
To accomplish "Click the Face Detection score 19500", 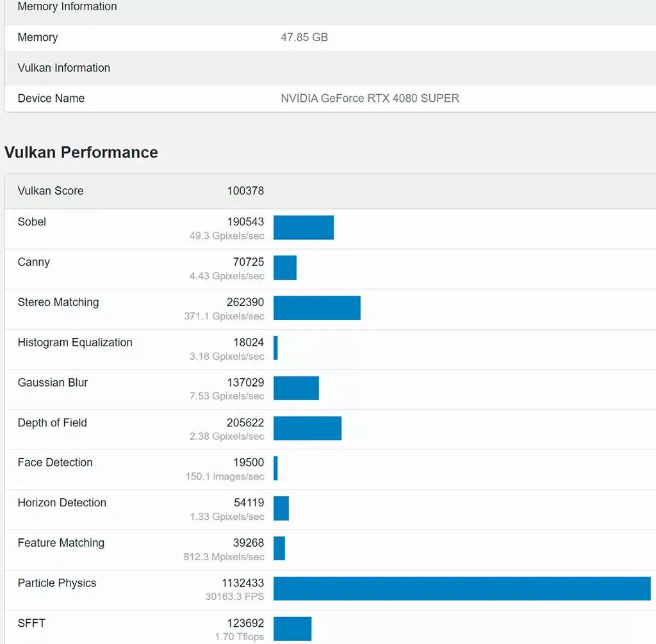I will point(249,462).
